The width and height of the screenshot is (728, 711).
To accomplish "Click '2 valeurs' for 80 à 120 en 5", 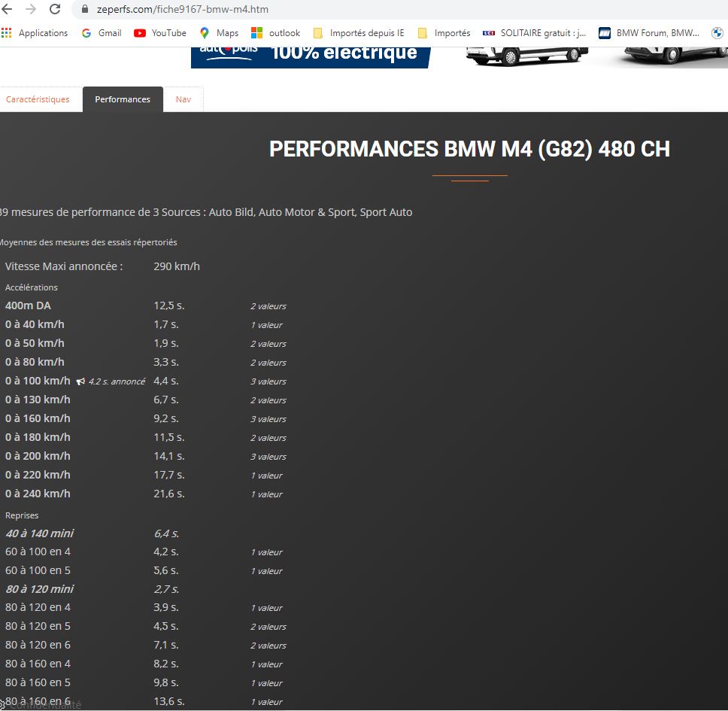I will [x=268, y=627].
